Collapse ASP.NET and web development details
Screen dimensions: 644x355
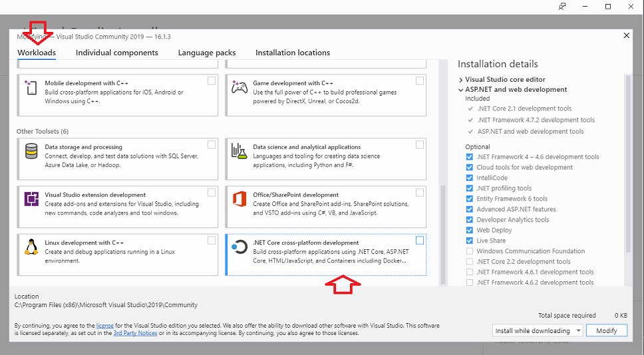pos(461,90)
